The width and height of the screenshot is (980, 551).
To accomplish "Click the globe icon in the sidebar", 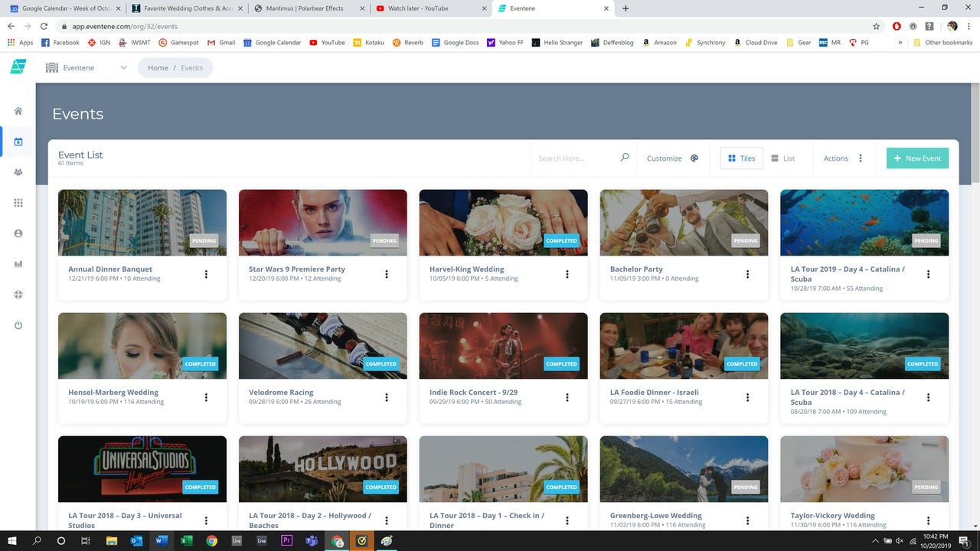I will click(x=18, y=295).
